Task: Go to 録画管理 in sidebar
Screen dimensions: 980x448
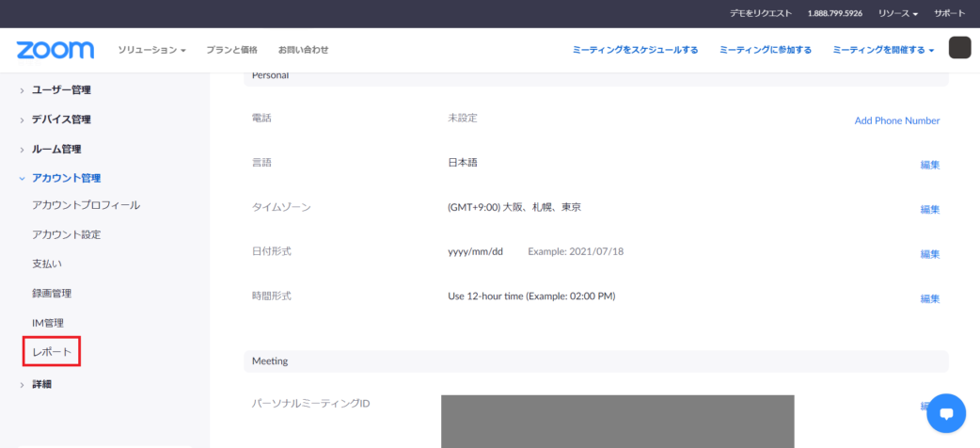Action: click(x=52, y=294)
